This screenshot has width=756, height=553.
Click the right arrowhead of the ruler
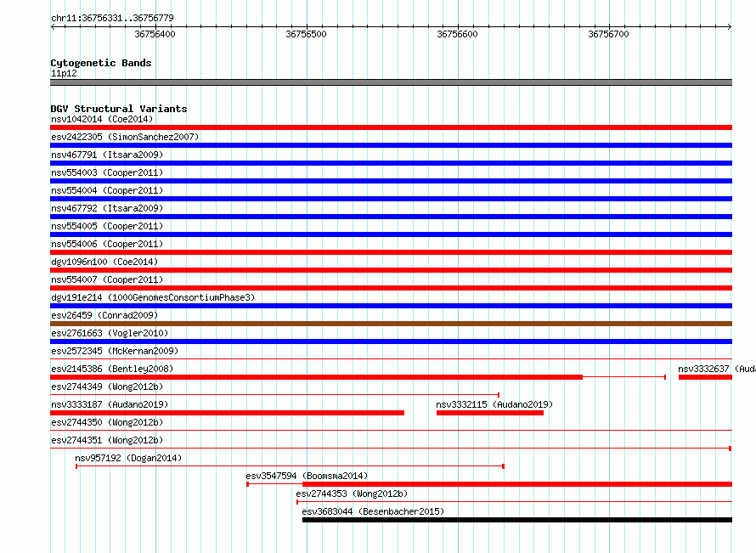point(730,26)
